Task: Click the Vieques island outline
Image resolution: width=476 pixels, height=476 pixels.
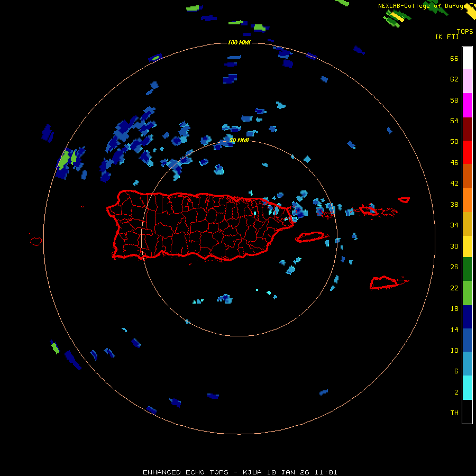Action: point(310,237)
